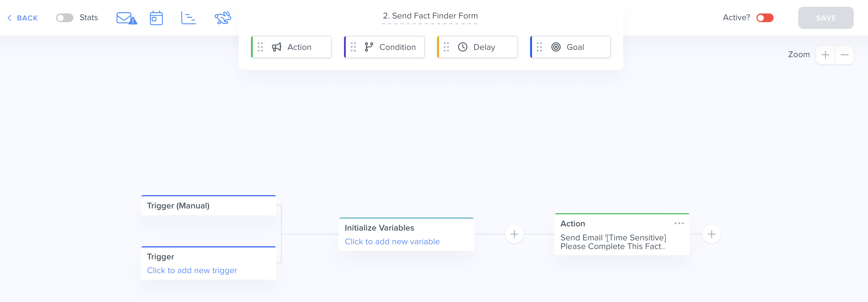Click to add new variable

(392, 242)
